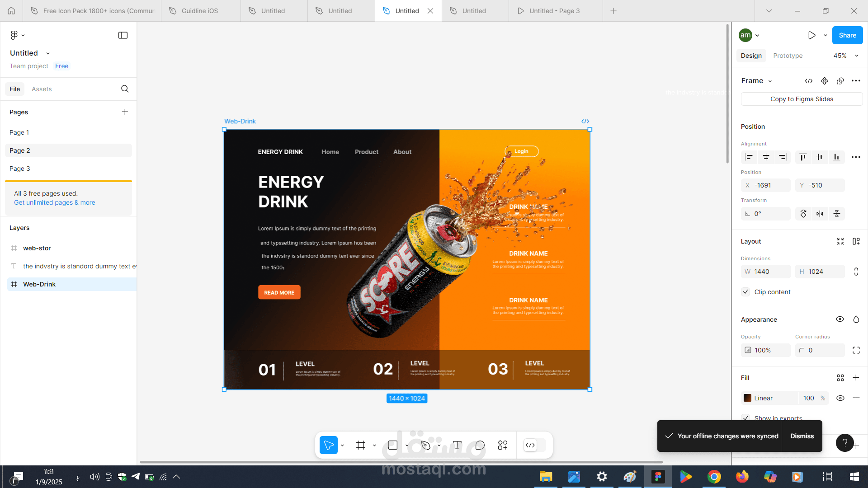Viewport: 868px width, 488px height.
Task: Select the Frame tool in toolbar
Action: pos(361,445)
